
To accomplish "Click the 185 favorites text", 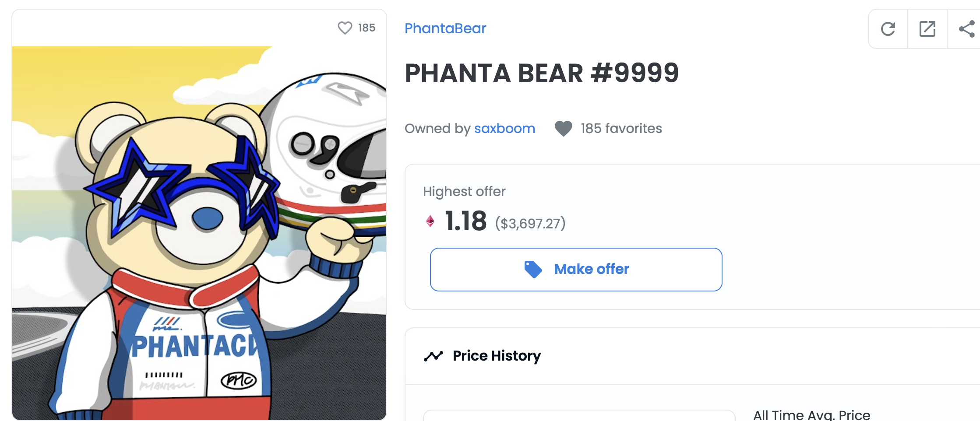I will coord(621,129).
